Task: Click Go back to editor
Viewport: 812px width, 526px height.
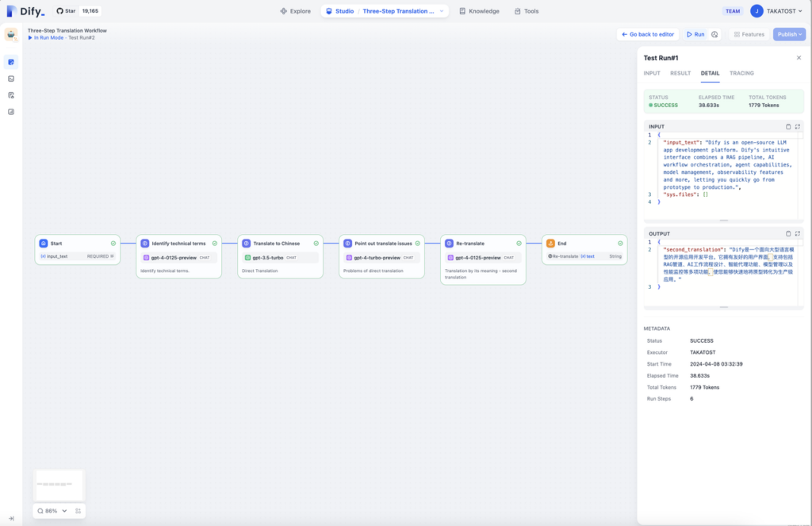Action: tap(648, 34)
